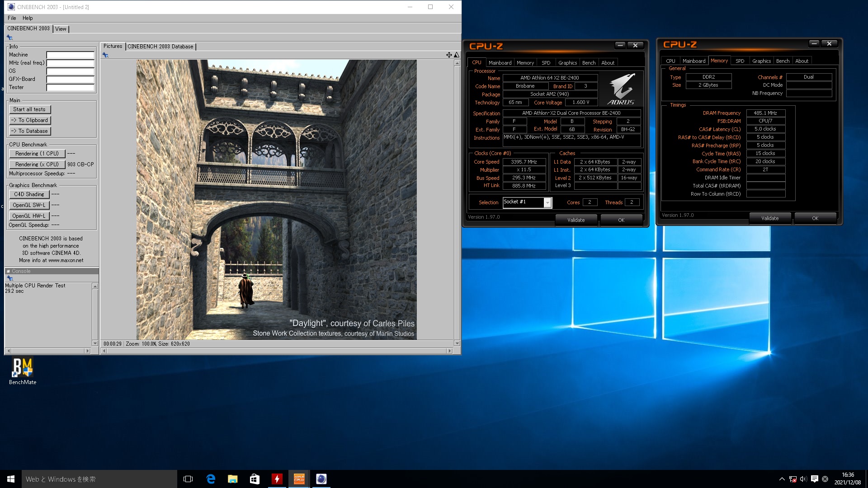This screenshot has width=868, height=488.
Task: Open the File menu in CINEBENCH
Action: pyautogui.click(x=12, y=18)
